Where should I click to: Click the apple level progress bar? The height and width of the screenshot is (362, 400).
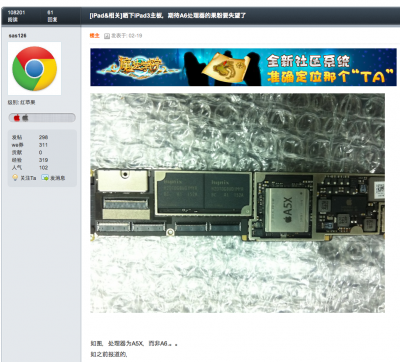(x=42, y=117)
